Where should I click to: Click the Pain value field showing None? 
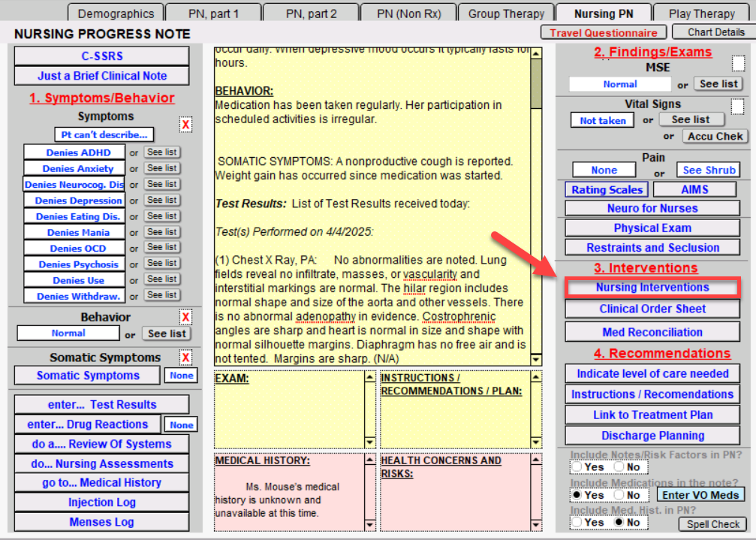point(604,170)
